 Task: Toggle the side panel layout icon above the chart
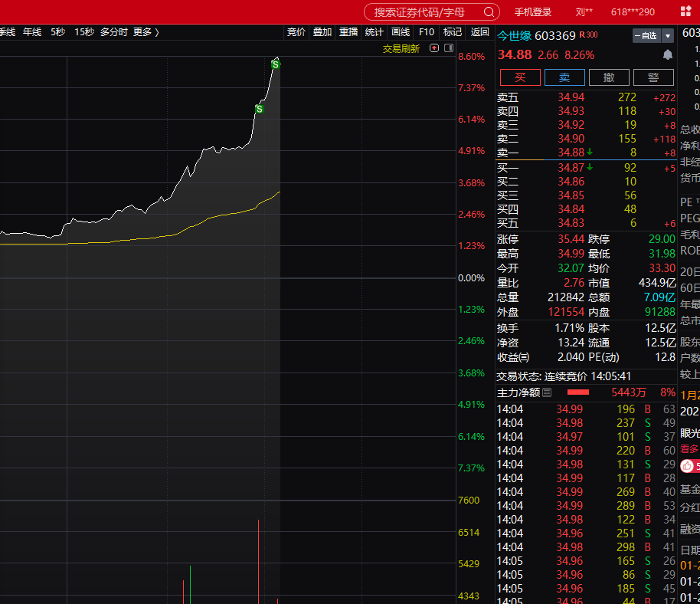click(x=449, y=48)
